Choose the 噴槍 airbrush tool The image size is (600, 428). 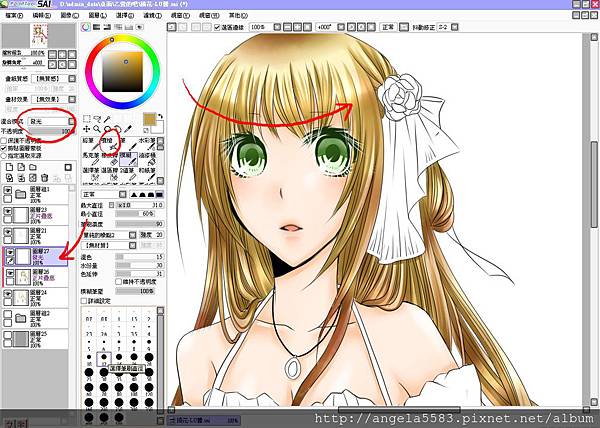coord(108,144)
